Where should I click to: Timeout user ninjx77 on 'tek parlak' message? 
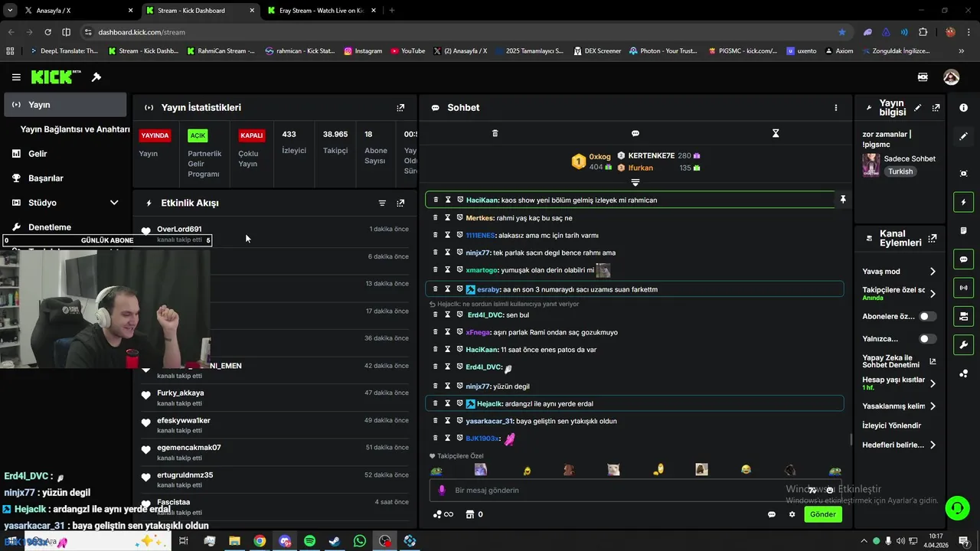(448, 253)
